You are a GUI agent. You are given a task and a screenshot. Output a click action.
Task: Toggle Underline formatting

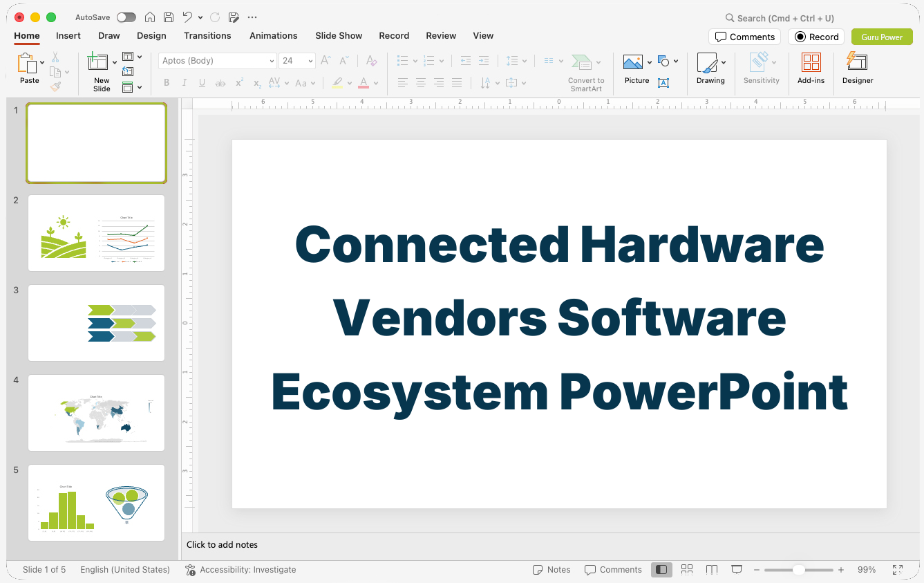[202, 83]
